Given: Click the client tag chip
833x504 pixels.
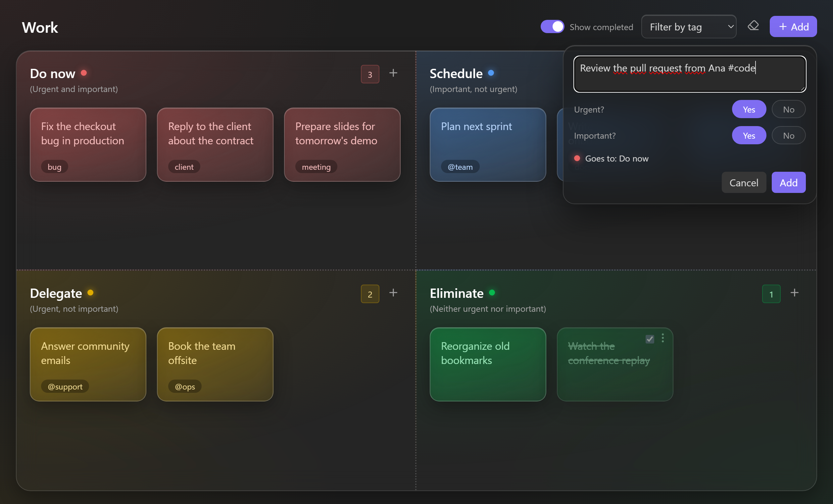Looking at the screenshot, I should (184, 167).
